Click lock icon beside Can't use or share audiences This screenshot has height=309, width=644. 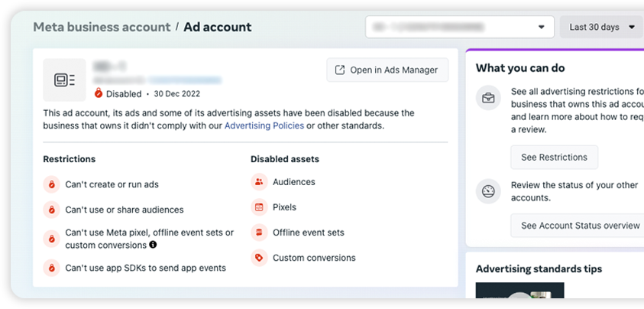[52, 210]
